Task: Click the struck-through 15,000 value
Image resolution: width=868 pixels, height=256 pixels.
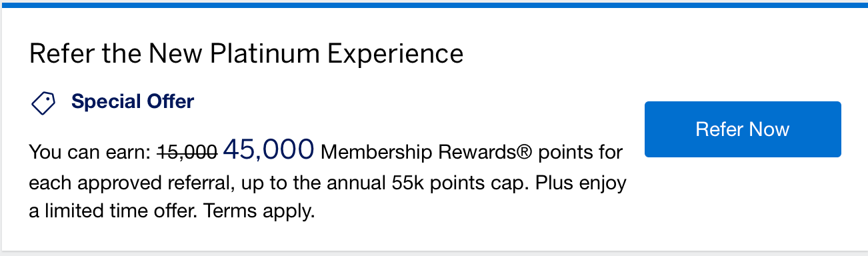Action: [x=187, y=153]
